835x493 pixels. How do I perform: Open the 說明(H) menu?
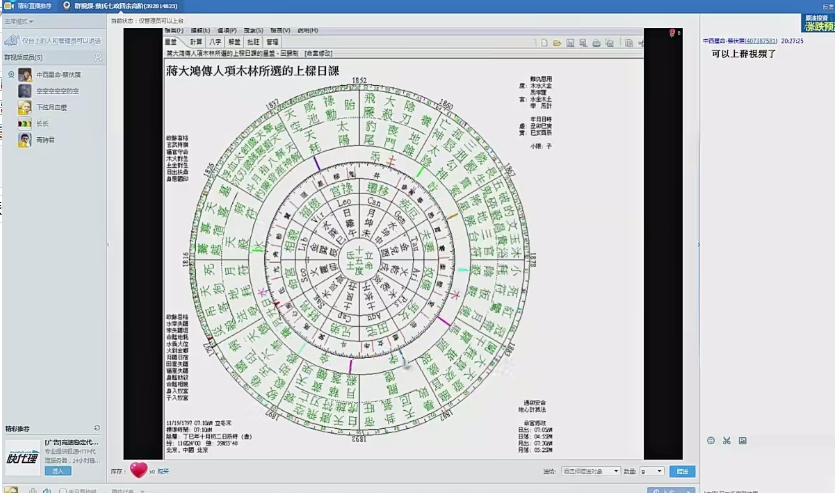click(308, 31)
